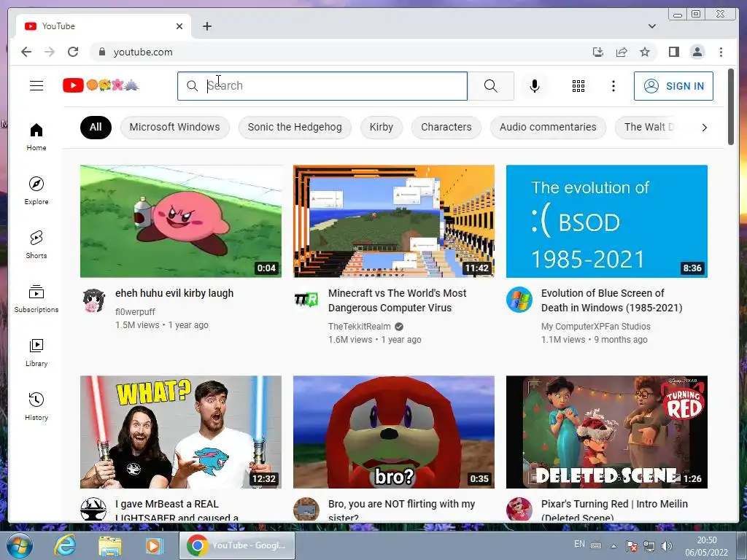The width and height of the screenshot is (747, 560).
Task: Share this page via share icon
Action: pos(622,52)
